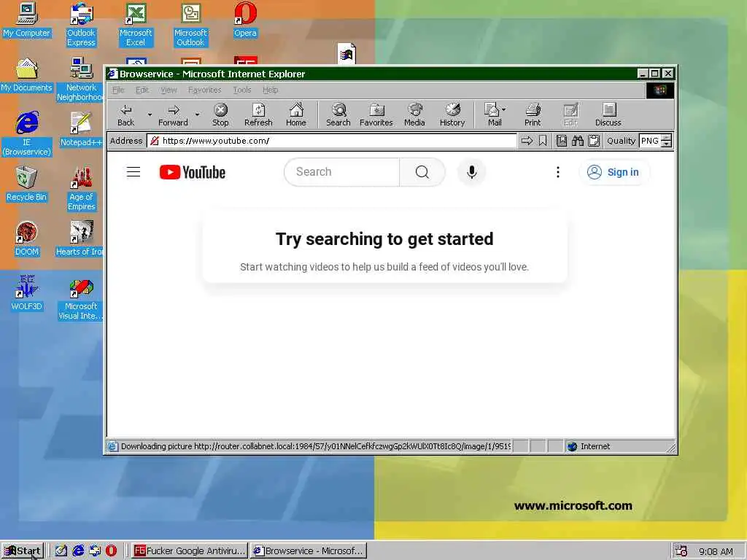Click the Start button
The image size is (747, 560).
pos(23,551)
